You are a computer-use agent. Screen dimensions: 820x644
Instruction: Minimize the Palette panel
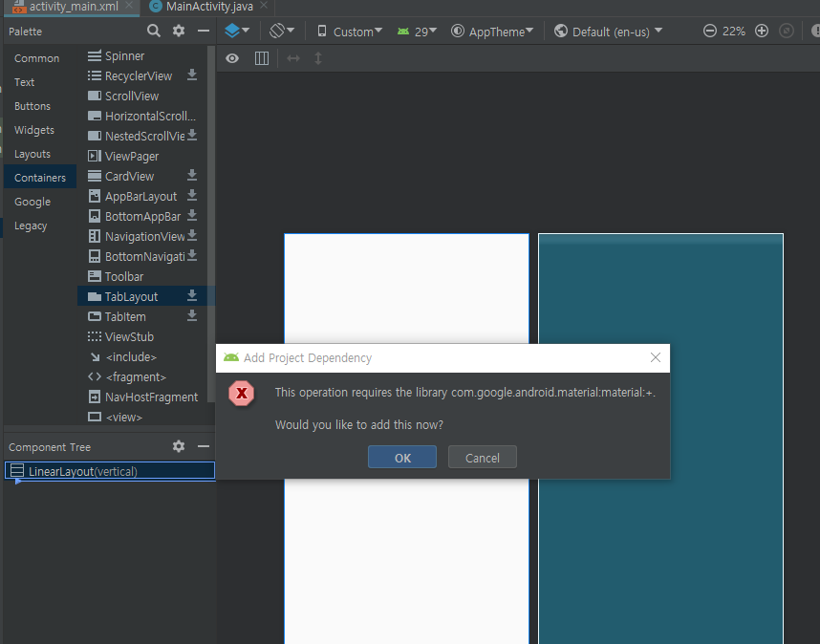pyautogui.click(x=204, y=31)
